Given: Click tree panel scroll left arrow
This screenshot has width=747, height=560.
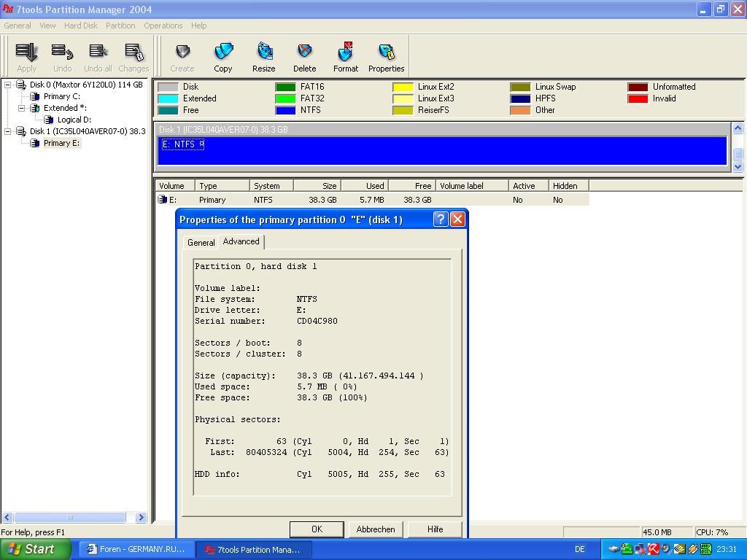Looking at the screenshot, I should coord(7,517).
